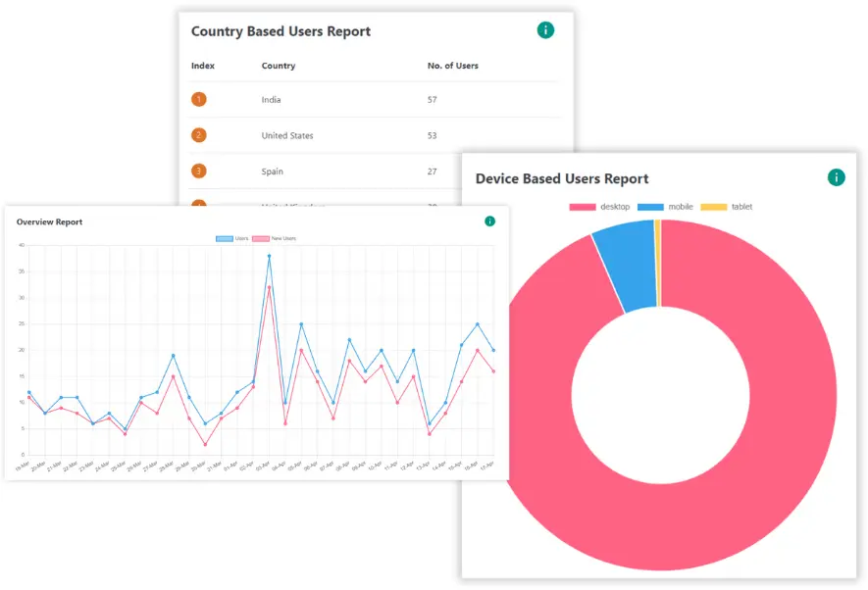Screen dimensions: 868x590
Task: Click the user count 53 for United States
Action: 432,135
